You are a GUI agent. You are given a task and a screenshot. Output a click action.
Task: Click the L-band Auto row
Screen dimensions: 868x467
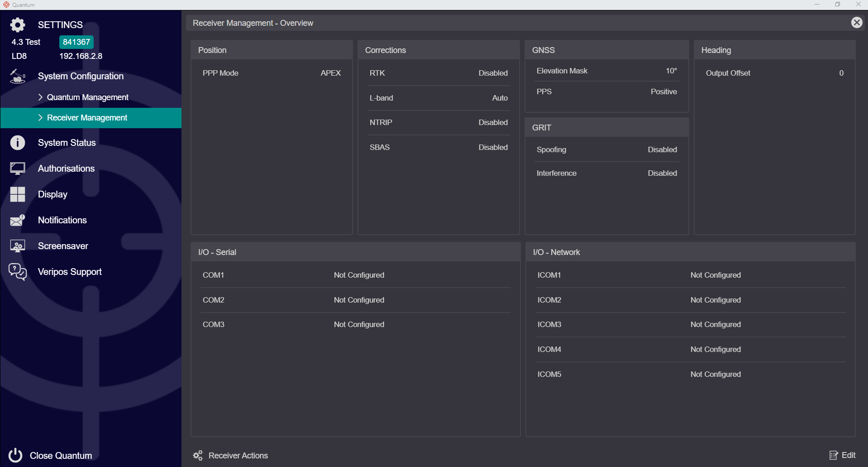(x=439, y=98)
